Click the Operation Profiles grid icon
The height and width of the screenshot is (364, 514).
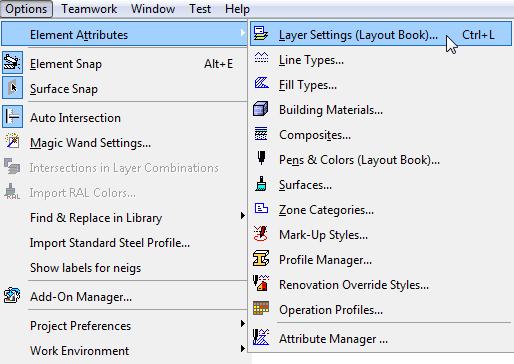point(261,308)
